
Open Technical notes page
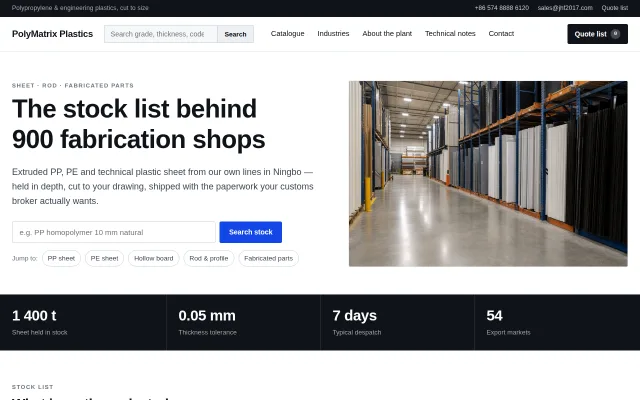pyautogui.click(x=450, y=33)
